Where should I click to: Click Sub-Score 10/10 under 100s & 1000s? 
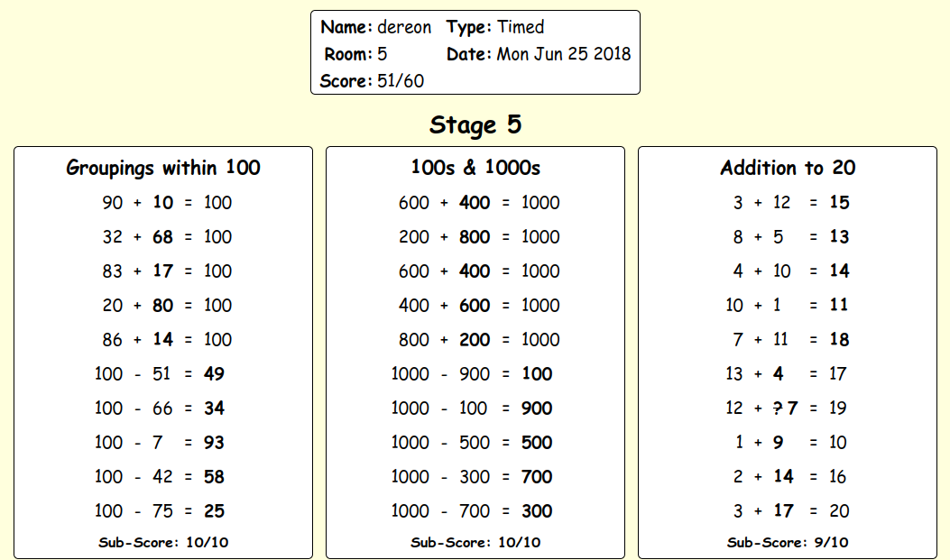click(475, 543)
